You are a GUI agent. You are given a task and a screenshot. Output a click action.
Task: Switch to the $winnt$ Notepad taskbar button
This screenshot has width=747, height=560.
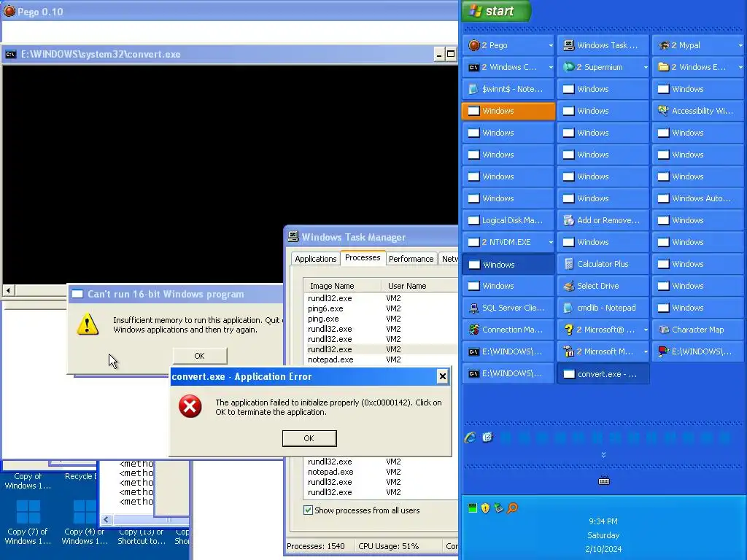(x=508, y=89)
